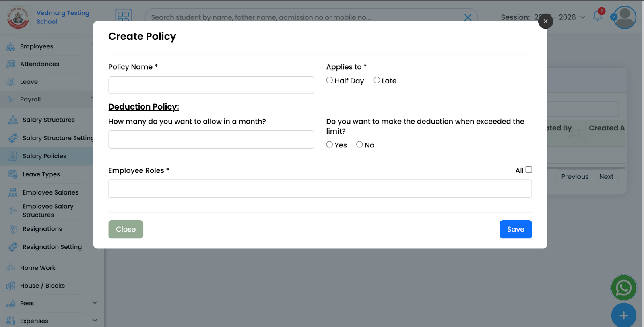Expand the Fees menu chevron

click(95, 303)
